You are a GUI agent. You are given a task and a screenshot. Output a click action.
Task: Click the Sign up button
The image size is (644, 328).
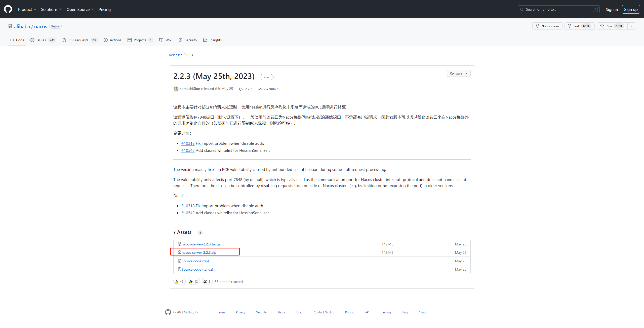(x=631, y=9)
